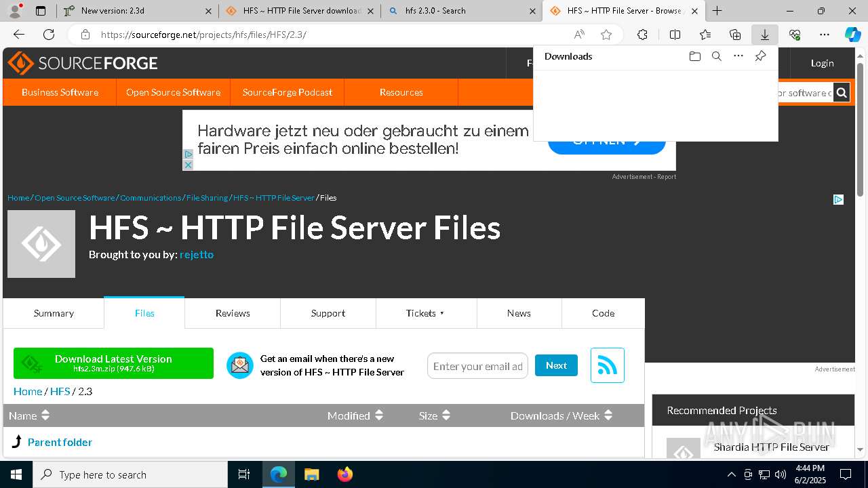Click Download Latest Version button

pyautogui.click(x=113, y=363)
